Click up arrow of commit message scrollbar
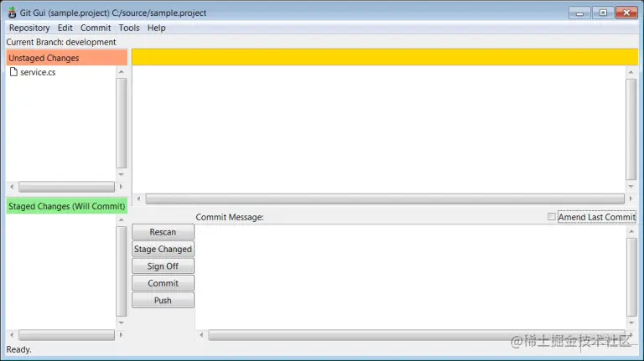This screenshot has height=361, width=644. tap(631, 232)
